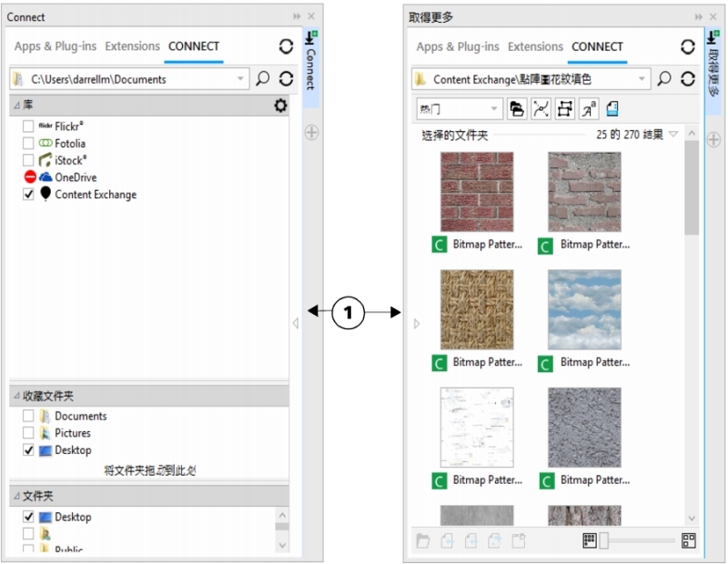Click the thumbnail size slider handle
Screen dimensions: 728x564
[x=602, y=540]
